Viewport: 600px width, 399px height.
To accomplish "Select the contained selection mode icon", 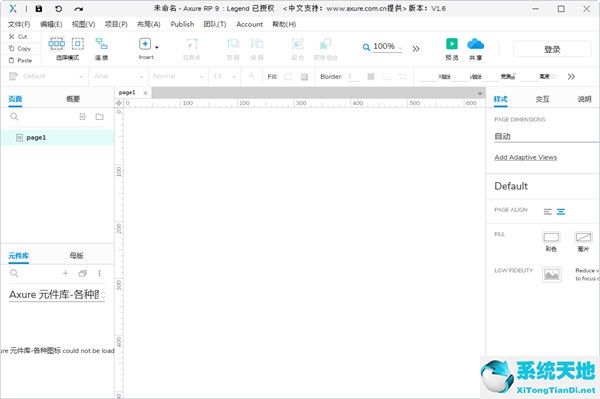I will (x=78, y=43).
